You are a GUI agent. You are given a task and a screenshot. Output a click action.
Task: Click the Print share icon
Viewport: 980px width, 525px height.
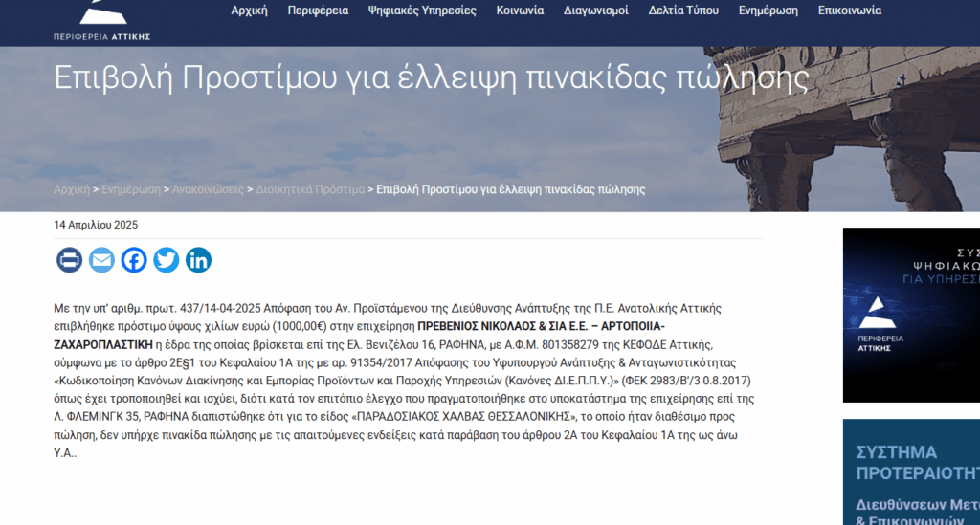pos(69,260)
